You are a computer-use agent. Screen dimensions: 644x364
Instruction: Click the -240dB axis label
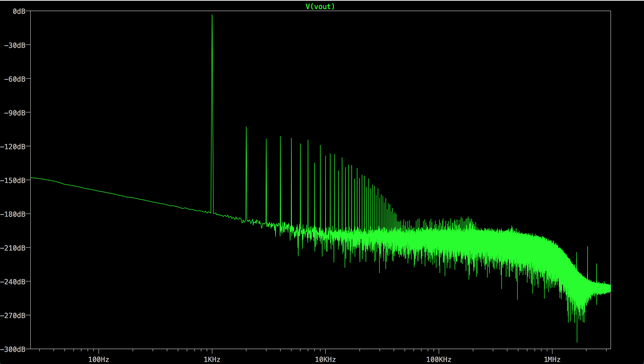[13, 282]
